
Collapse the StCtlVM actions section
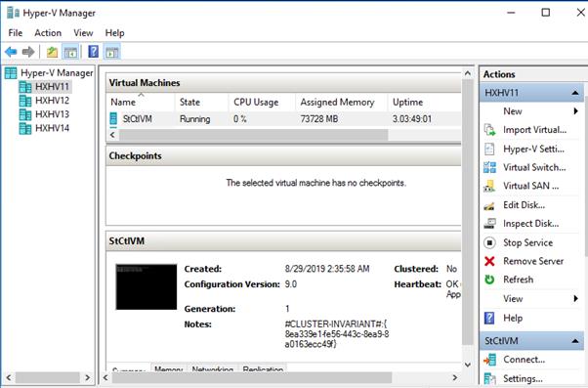coord(575,341)
